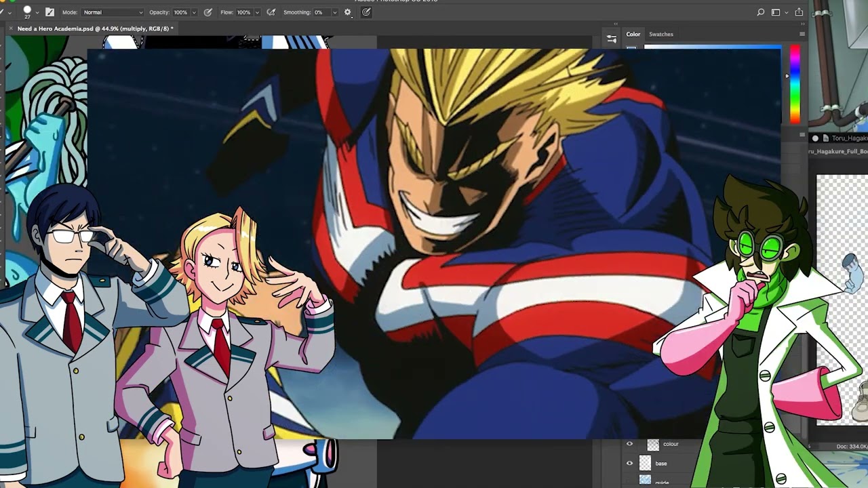Screen dimensions: 868x488
Task: Click the Doc: 334.0K status readout
Action: click(x=852, y=447)
